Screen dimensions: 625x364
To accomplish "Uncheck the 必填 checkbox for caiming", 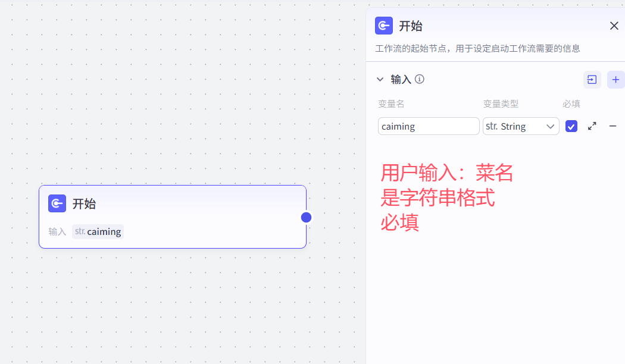I will point(571,126).
